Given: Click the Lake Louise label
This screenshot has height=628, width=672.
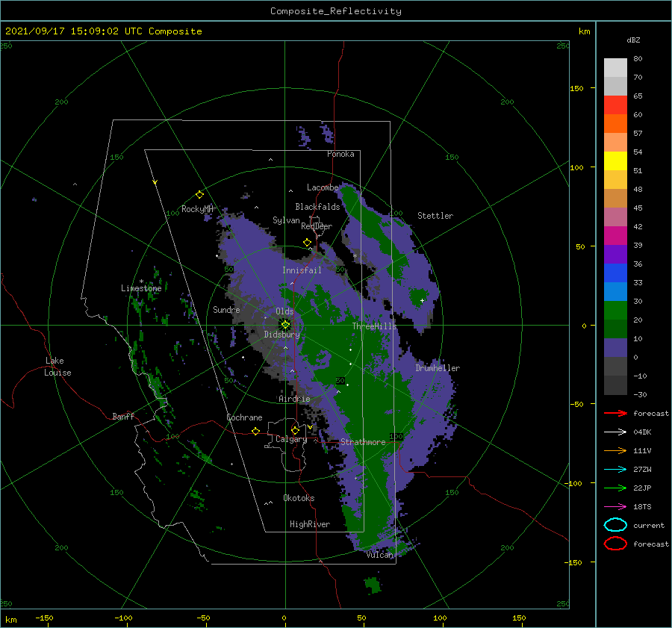Looking at the screenshot, I should tap(57, 367).
